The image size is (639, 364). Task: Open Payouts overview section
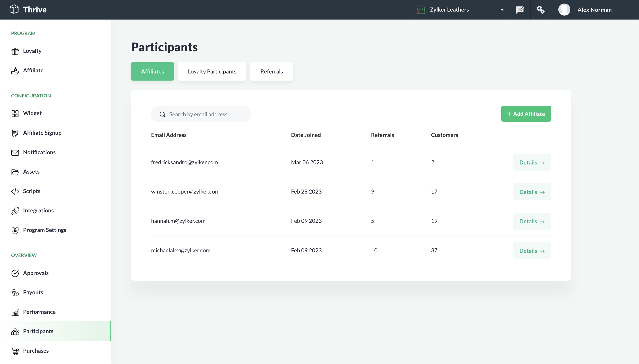pyautogui.click(x=33, y=292)
